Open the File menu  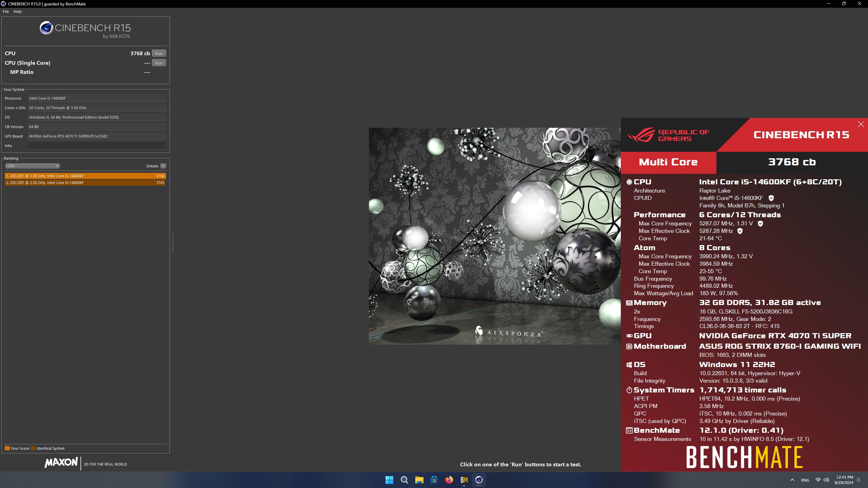click(x=6, y=12)
